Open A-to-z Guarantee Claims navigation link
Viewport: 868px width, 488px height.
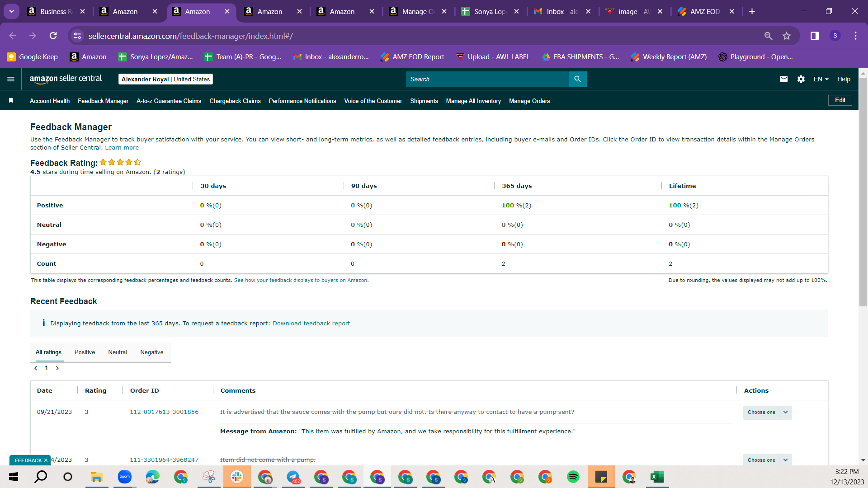(169, 101)
